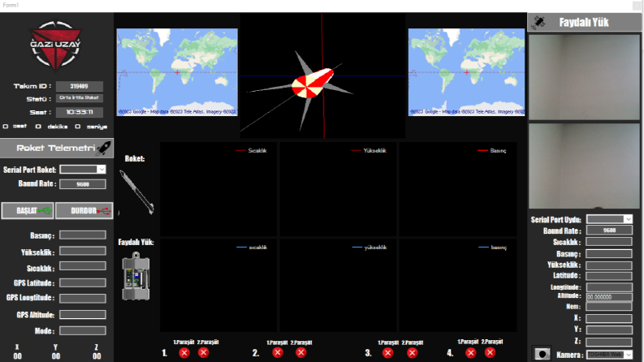This screenshot has height=362, width=644.
Task: Click the Saat field showing 10:33:11
Action: coord(80,112)
